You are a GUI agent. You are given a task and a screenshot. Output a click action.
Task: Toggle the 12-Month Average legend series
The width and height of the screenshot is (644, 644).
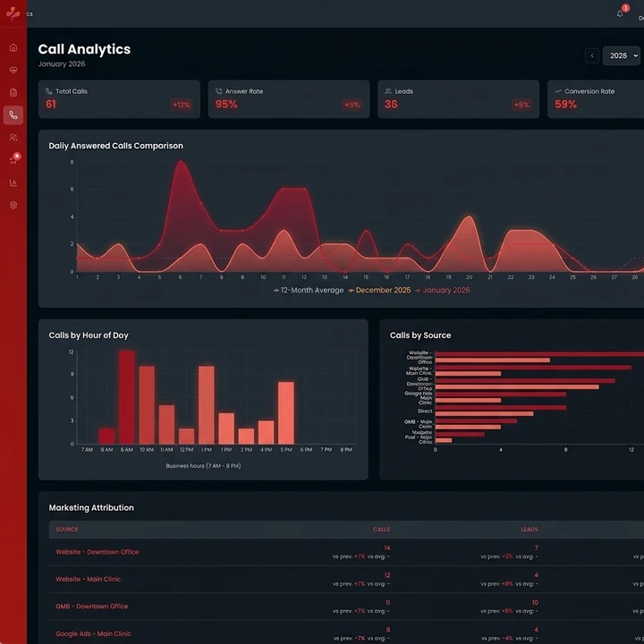[309, 291]
